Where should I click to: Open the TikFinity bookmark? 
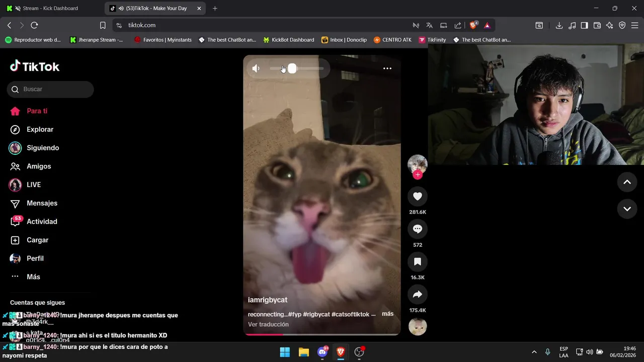click(432, 40)
